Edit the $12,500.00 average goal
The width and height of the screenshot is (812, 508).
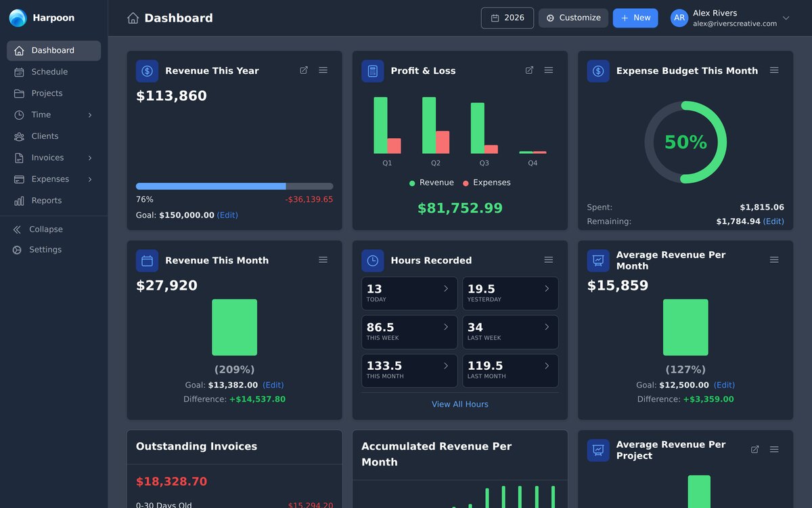(x=724, y=385)
